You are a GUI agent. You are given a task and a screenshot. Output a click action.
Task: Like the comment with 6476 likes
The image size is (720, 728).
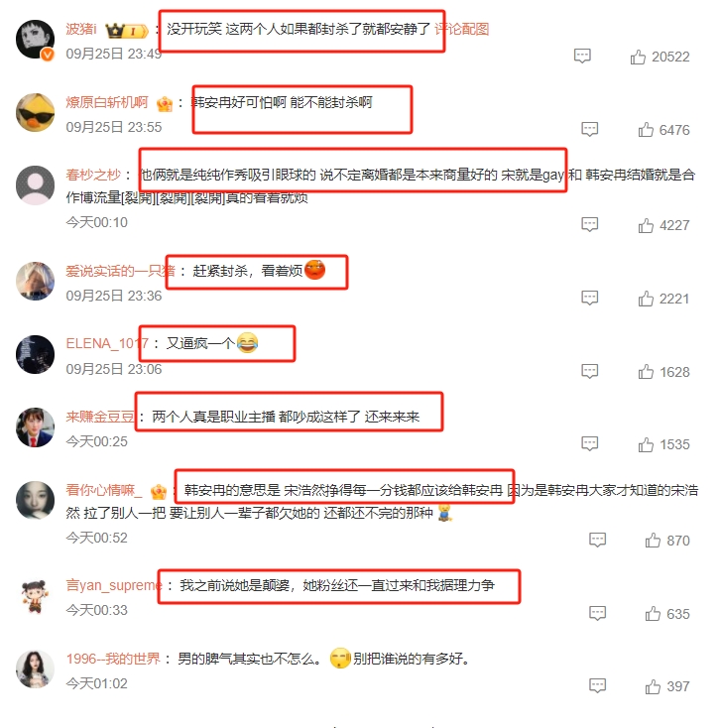[646, 130]
